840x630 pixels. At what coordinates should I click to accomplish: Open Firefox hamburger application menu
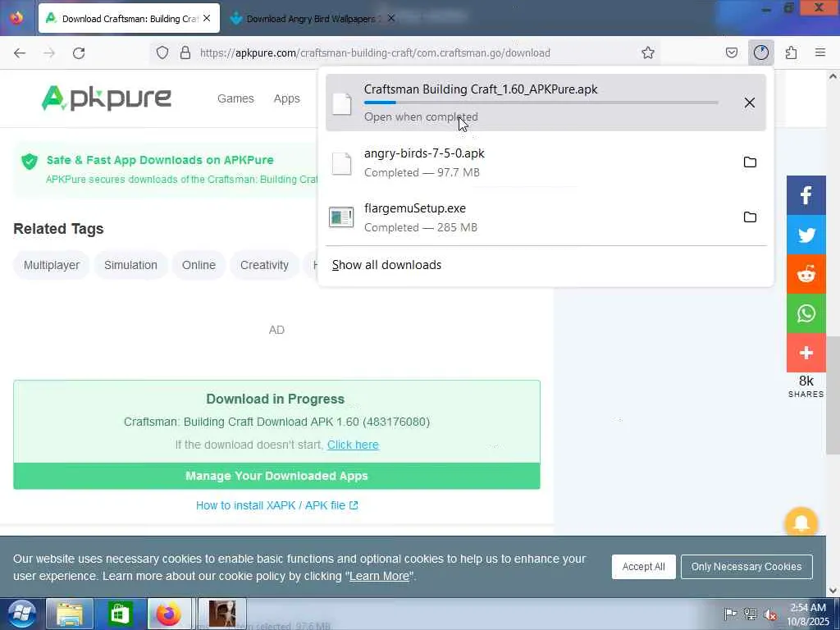820,52
